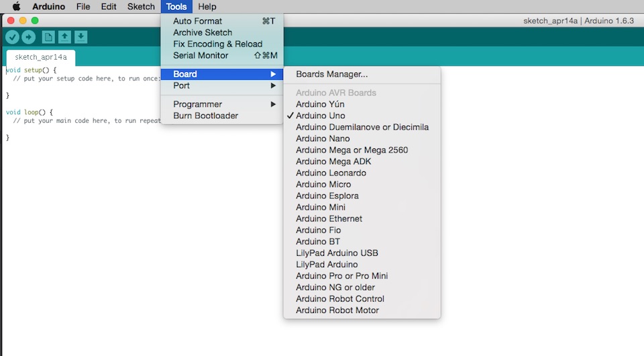Open the Apple menu
644x356 pixels.
[16, 7]
